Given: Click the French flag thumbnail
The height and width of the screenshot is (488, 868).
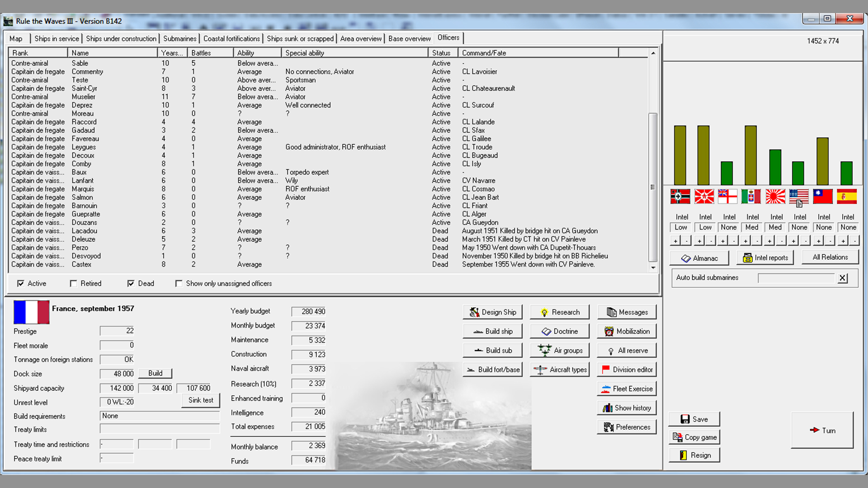Looking at the screenshot, I should (x=31, y=312).
